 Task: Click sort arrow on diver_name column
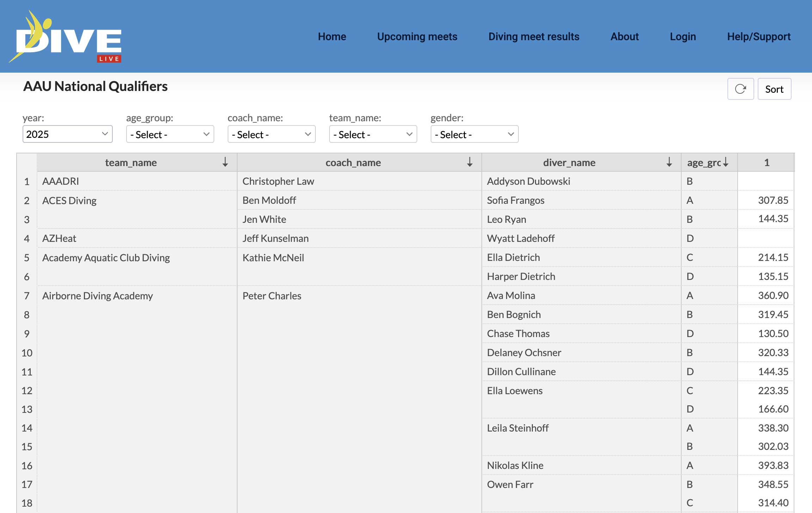(x=669, y=162)
